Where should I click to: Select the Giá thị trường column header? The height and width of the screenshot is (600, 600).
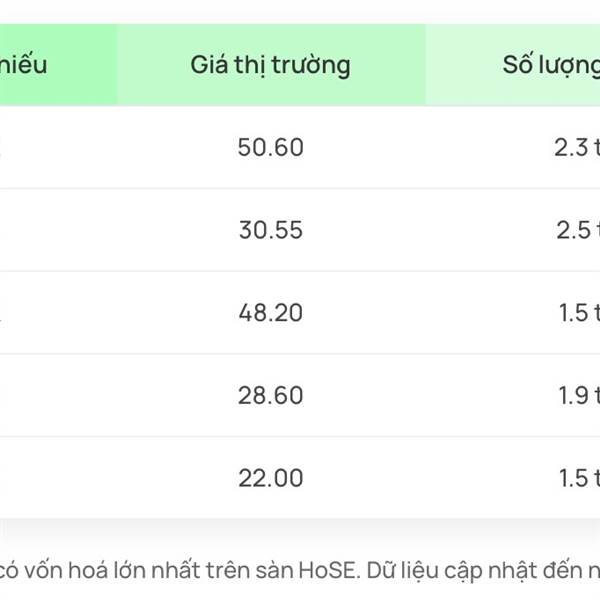[x=271, y=65]
